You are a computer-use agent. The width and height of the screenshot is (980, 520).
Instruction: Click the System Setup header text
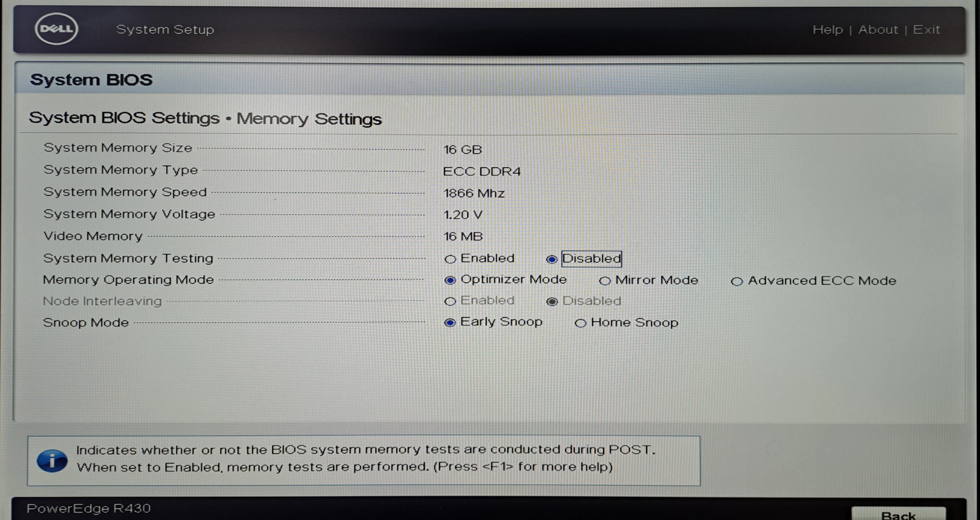[165, 29]
